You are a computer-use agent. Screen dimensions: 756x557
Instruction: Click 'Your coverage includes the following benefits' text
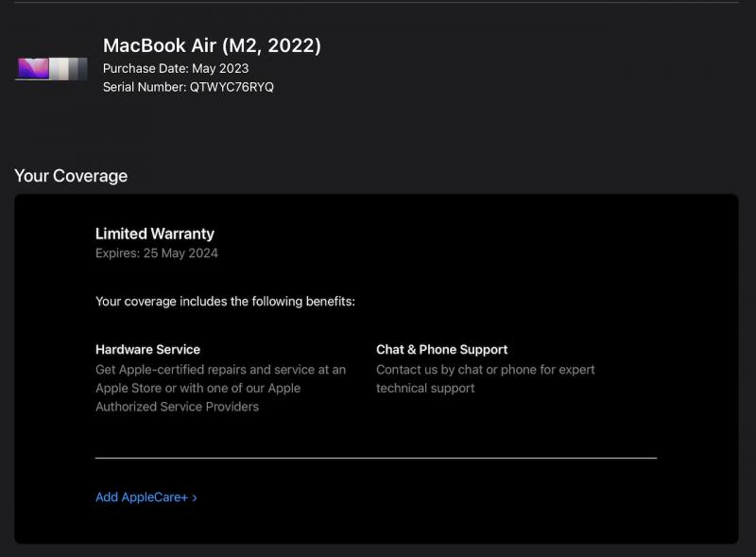(x=225, y=301)
